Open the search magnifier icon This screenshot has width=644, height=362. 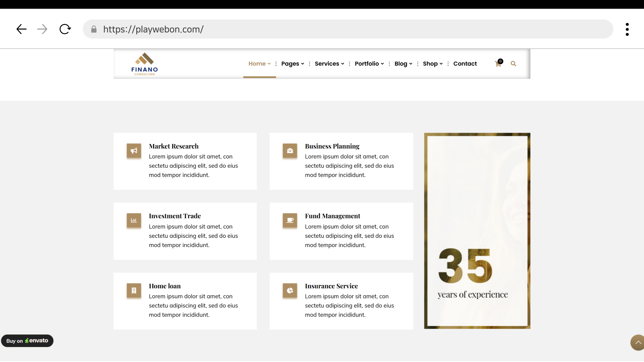click(513, 64)
